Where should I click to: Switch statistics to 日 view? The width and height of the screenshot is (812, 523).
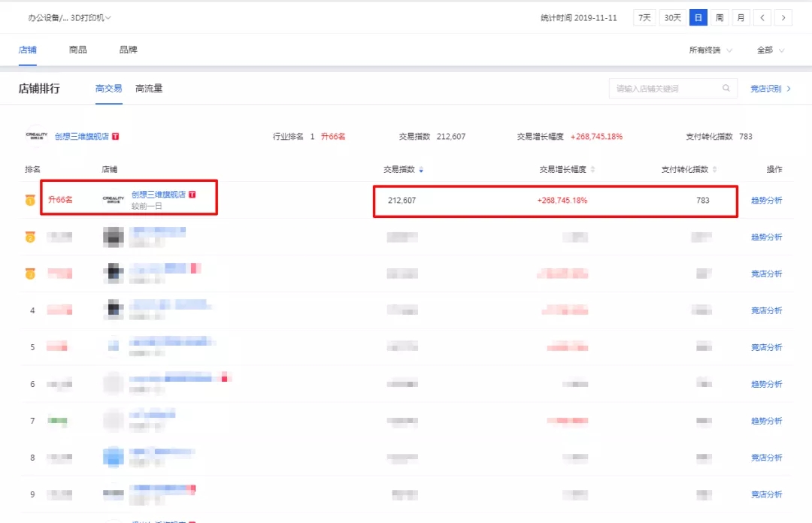pyautogui.click(x=698, y=17)
